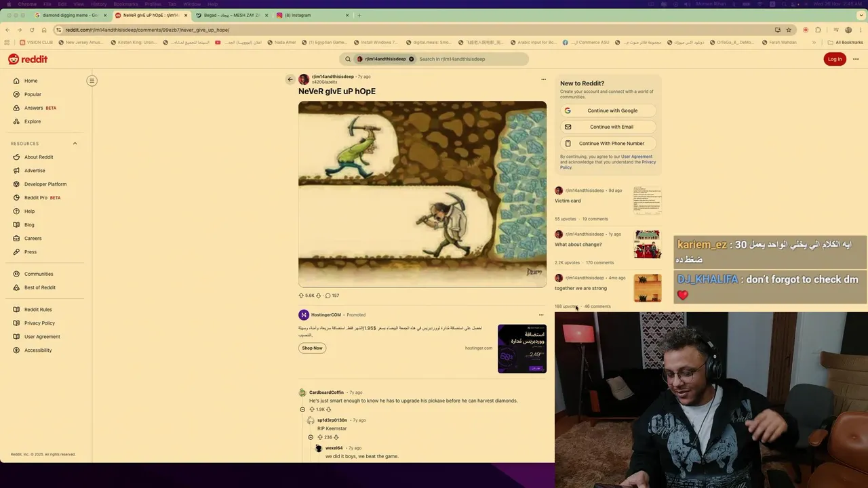This screenshot has height=488, width=868.
Task: Open the together we are strong post
Action: [581, 288]
